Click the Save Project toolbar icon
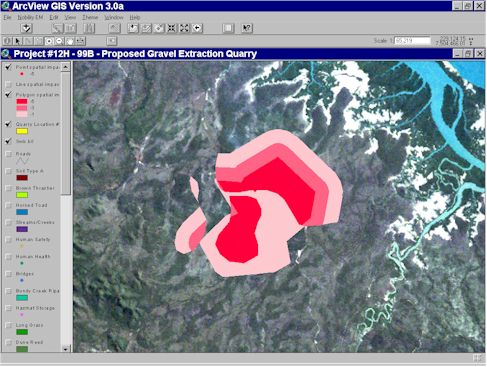The image size is (487, 367). 26,28
